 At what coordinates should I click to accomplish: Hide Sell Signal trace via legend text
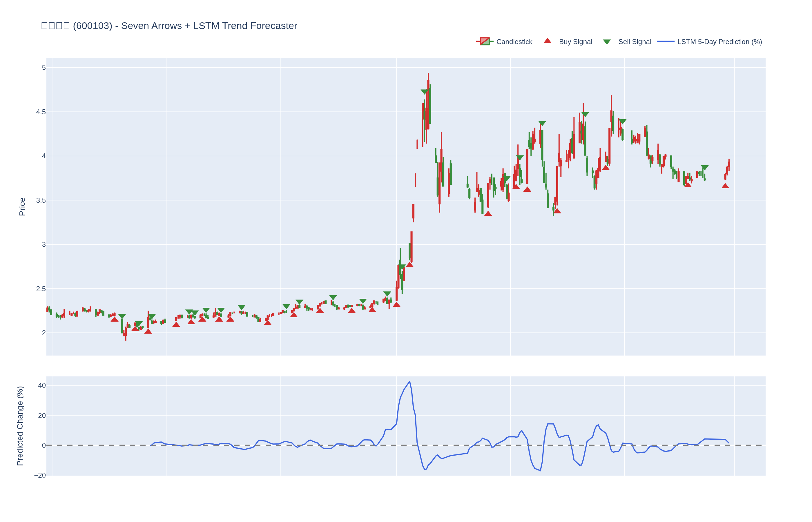(635, 42)
